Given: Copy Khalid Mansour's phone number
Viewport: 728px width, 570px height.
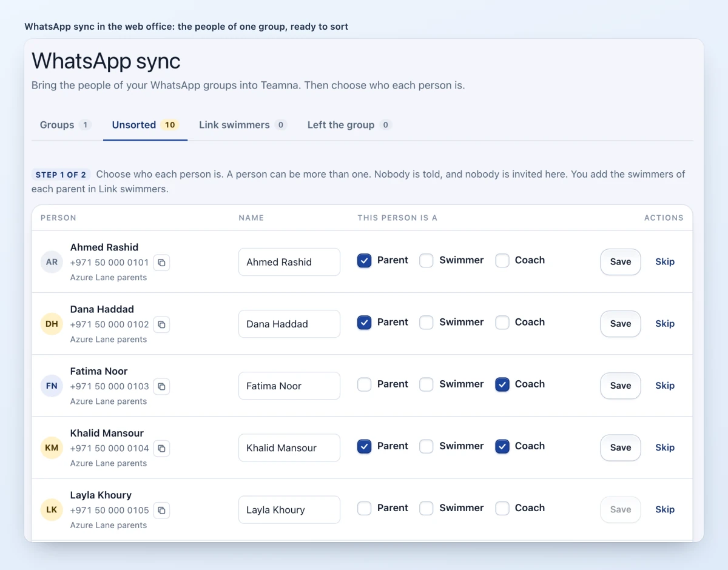Looking at the screenshot, I should click(161, 448).
